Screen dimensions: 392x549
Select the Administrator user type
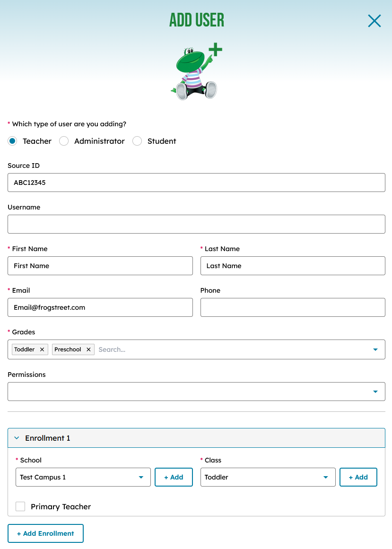pyautogui.click(x=64, y=141)
